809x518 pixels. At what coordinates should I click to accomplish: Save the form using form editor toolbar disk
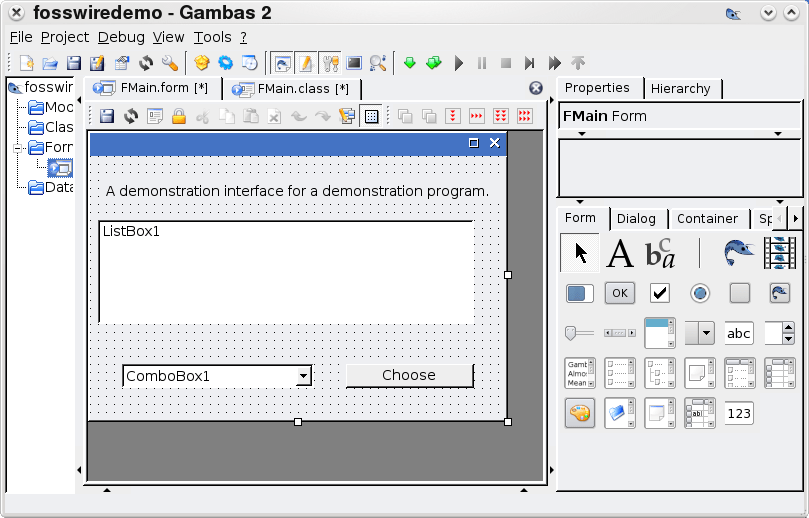pyautogui.click(x=107, y=116)
